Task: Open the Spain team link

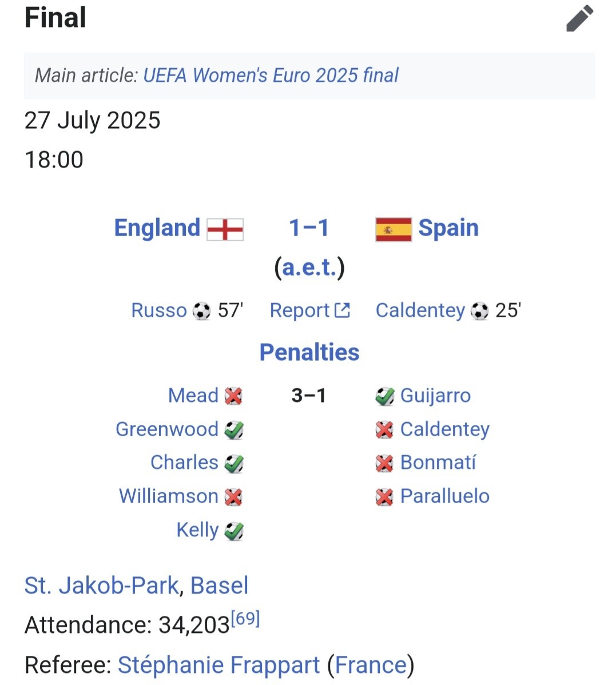Action: 448,228
